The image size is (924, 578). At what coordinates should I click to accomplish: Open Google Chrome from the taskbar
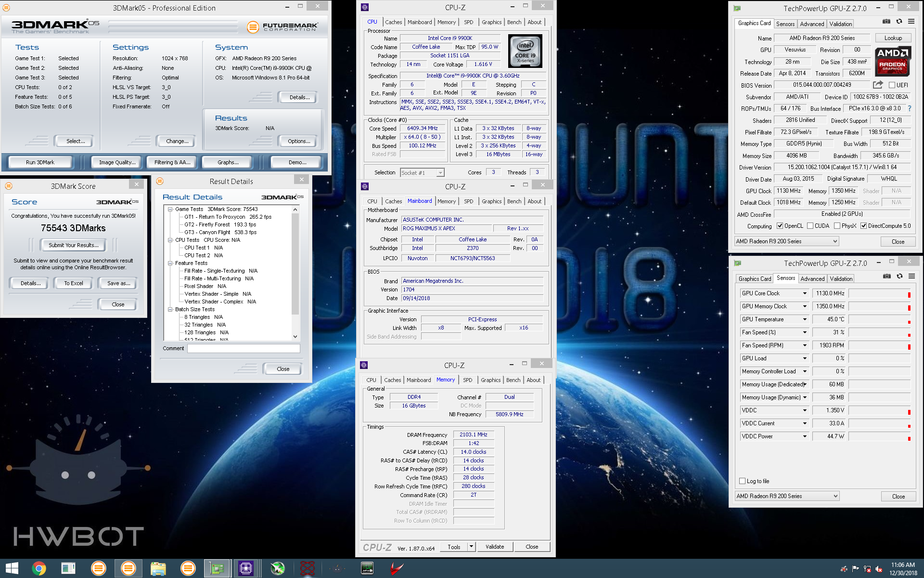click(x=38, y=568)
